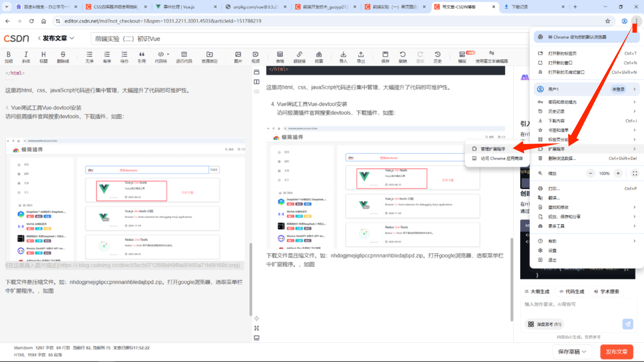Export the article with the 导出 tool
644x362 pixels.
[x=361, y=57]
